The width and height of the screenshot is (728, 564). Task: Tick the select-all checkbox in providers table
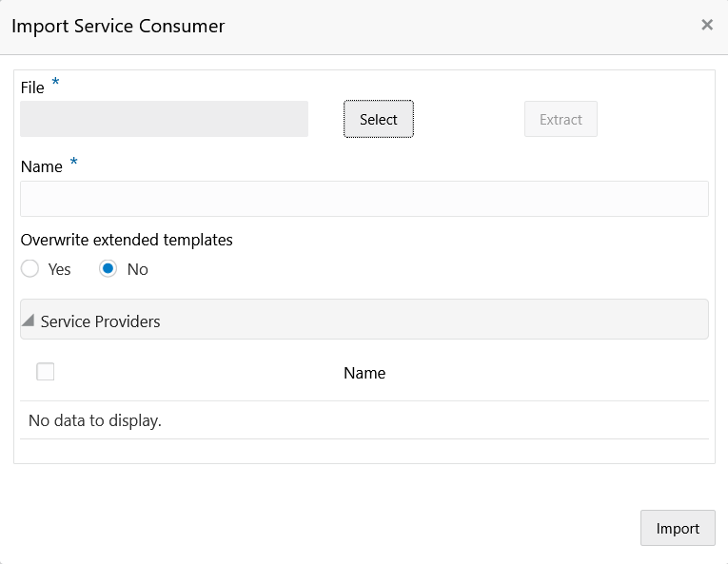(45, 372)
